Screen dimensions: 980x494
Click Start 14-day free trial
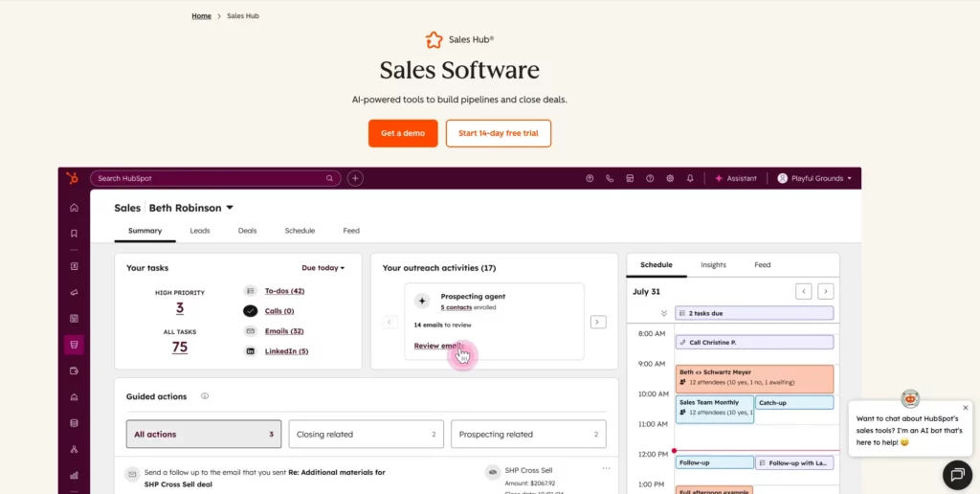[x=498, y=133]
